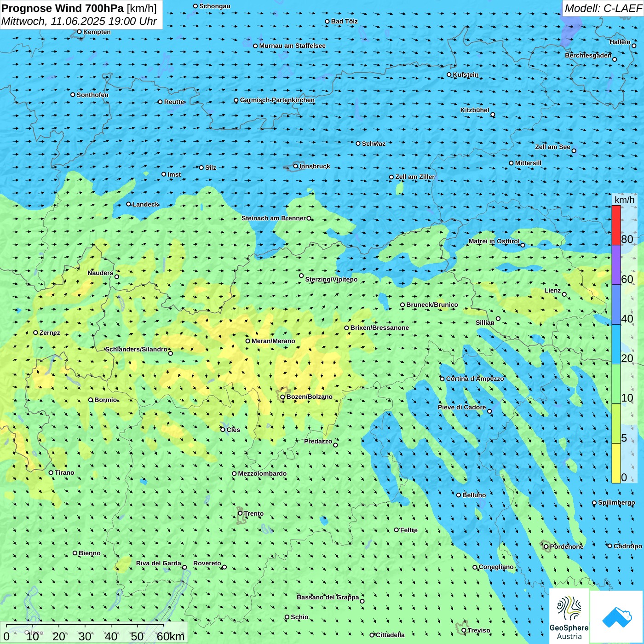644x644 pixels.
Task: Click the 'Riva del Garda' label
Action: 159,563
